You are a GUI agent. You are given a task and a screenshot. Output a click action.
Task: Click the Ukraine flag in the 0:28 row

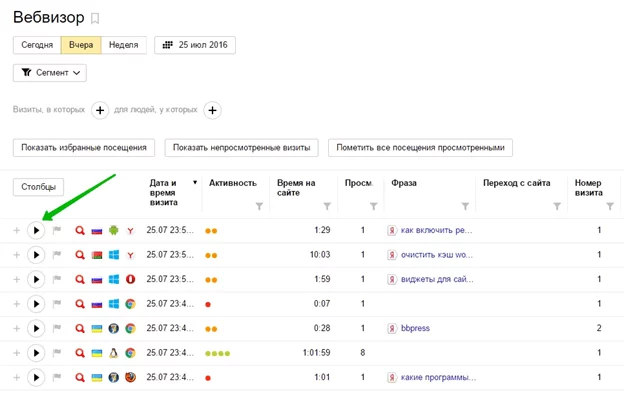pyautogui.click(x=97, y=329)
